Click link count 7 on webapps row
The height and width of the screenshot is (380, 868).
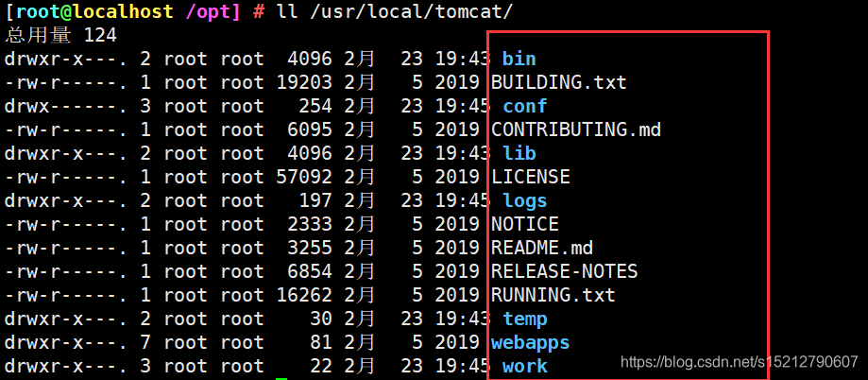tap(145, 342)
